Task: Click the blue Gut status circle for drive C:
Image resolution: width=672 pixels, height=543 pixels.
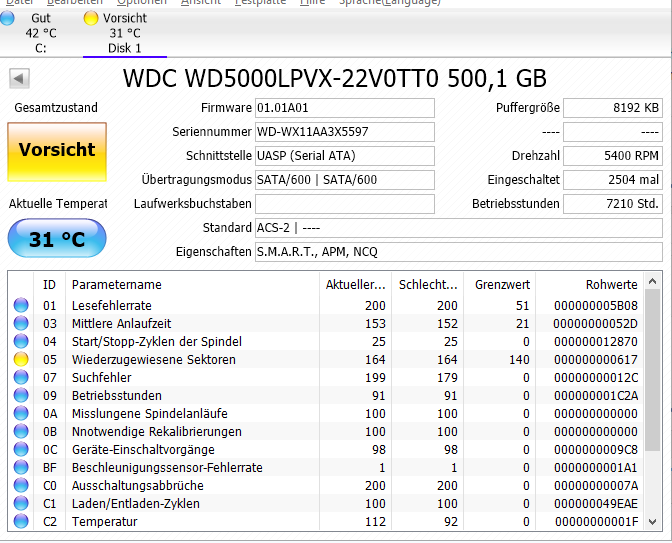Action: (7, 18)
